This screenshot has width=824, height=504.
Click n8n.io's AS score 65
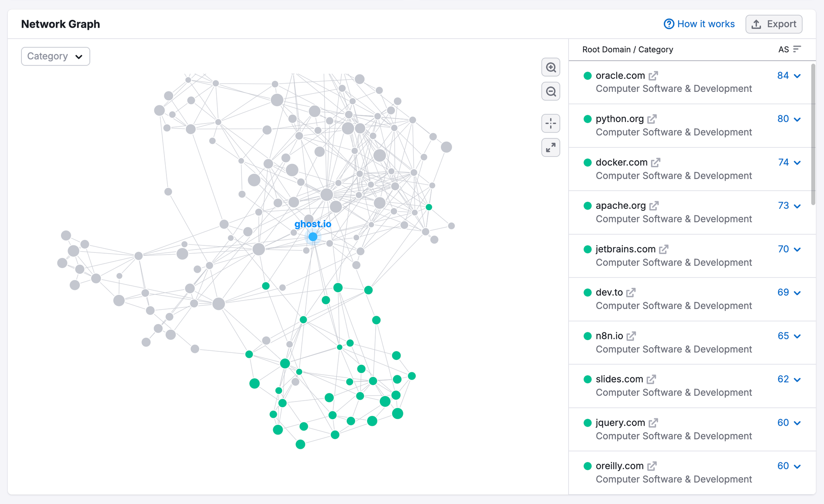coord(783,336)
